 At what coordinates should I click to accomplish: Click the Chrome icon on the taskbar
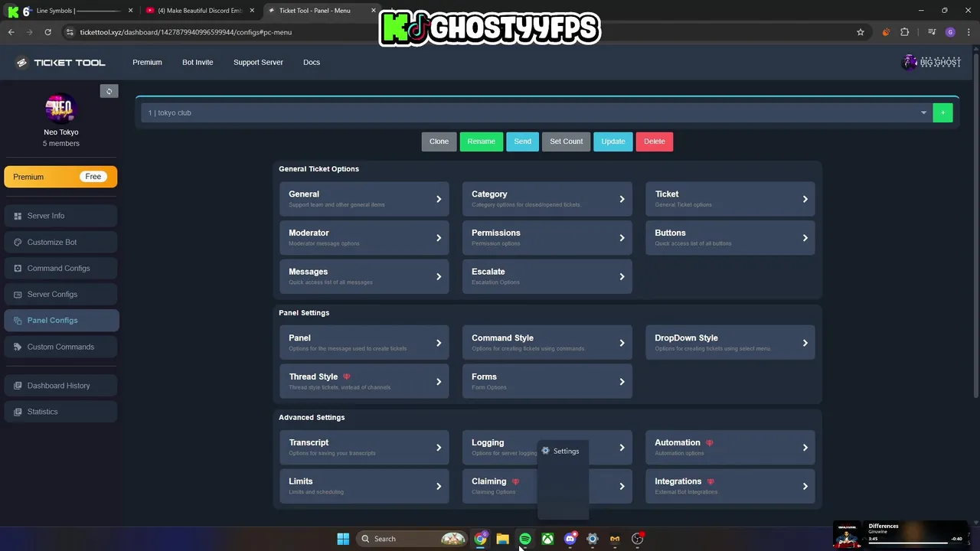tap(480, 539)
